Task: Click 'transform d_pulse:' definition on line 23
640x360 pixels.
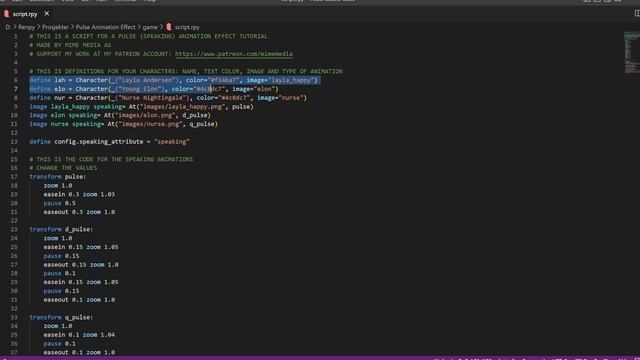Action: [61, 229]
